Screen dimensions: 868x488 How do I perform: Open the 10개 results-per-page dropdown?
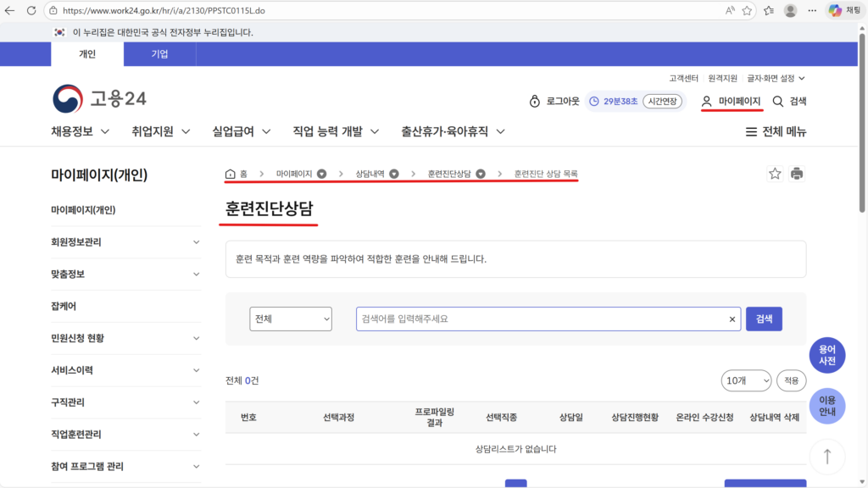coord(746,380)
